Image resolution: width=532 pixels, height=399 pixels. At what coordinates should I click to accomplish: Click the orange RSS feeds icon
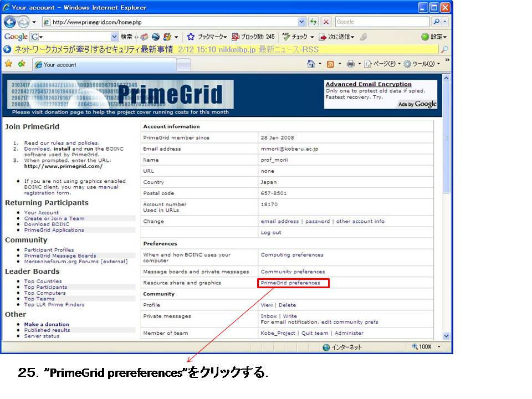pos(330,64)
